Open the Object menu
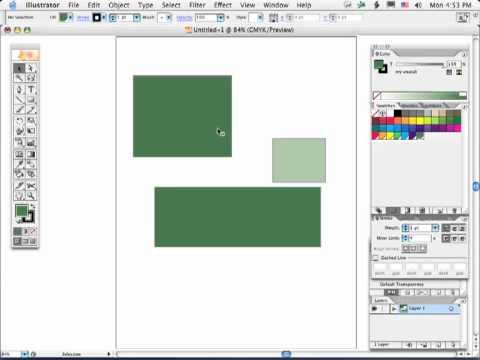 point(119,5)
